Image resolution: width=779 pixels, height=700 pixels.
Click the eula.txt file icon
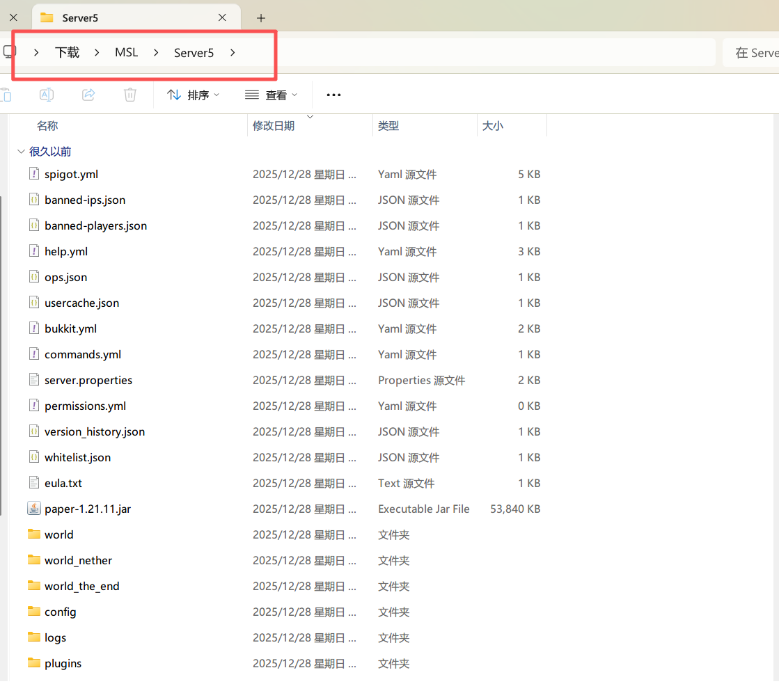[x=34, y=483]
